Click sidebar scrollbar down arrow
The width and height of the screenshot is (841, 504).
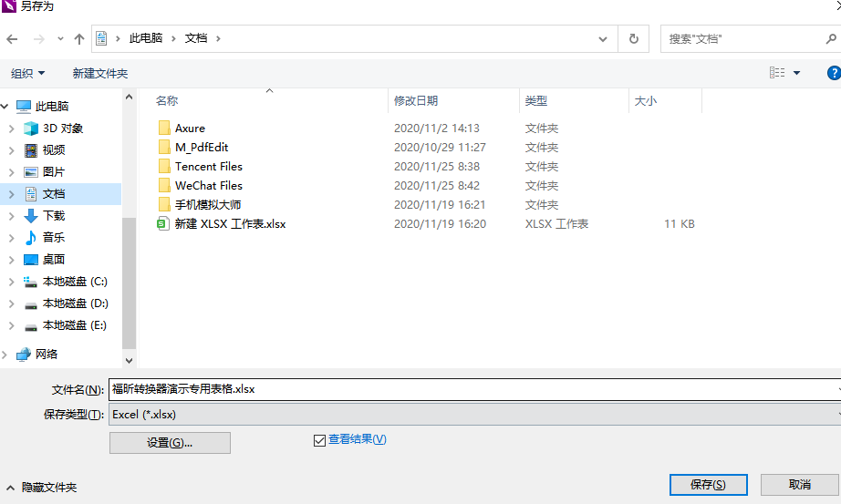pyautogui.click(x=129, y=360)
